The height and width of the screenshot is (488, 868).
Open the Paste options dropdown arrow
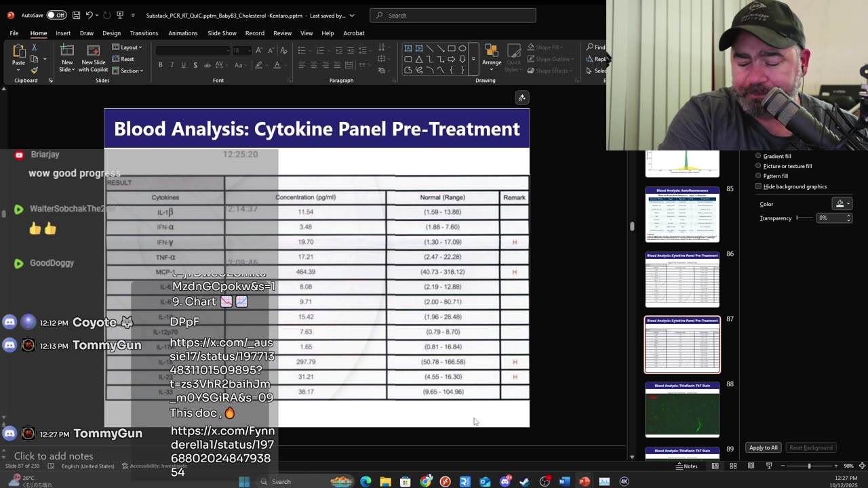(18, 70)
